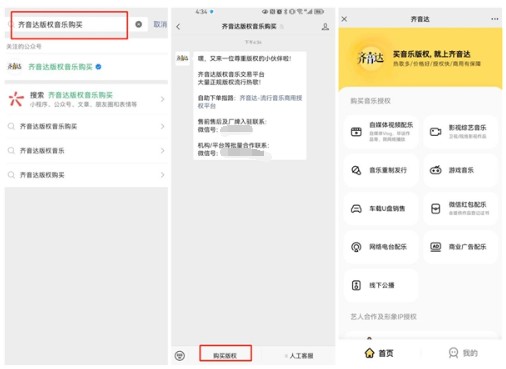
Task: Tap the 齐音达 avatar next to the chat message
Action: [x=182, y=58]
